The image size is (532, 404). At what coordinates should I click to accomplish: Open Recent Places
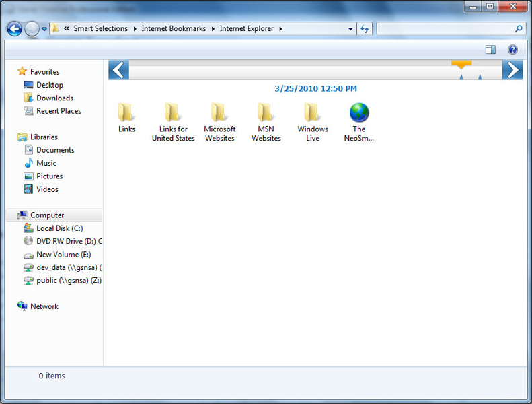tap(52, 111)
